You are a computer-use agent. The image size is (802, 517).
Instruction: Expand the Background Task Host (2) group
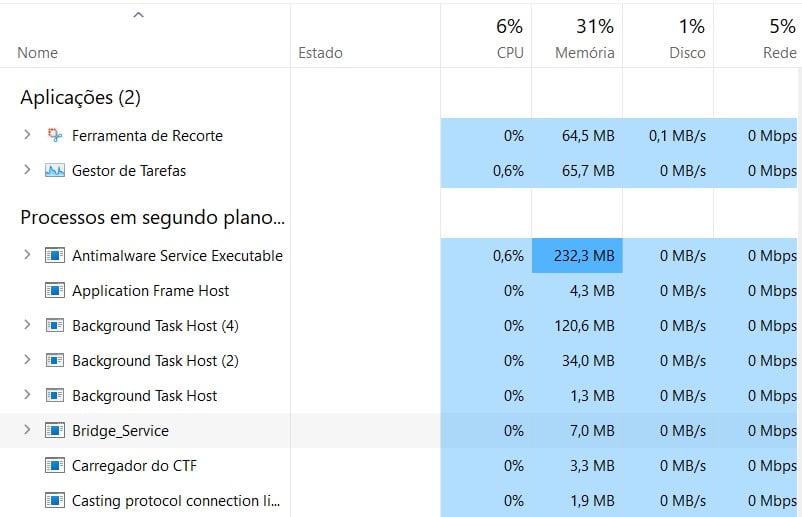click(27, 360)
